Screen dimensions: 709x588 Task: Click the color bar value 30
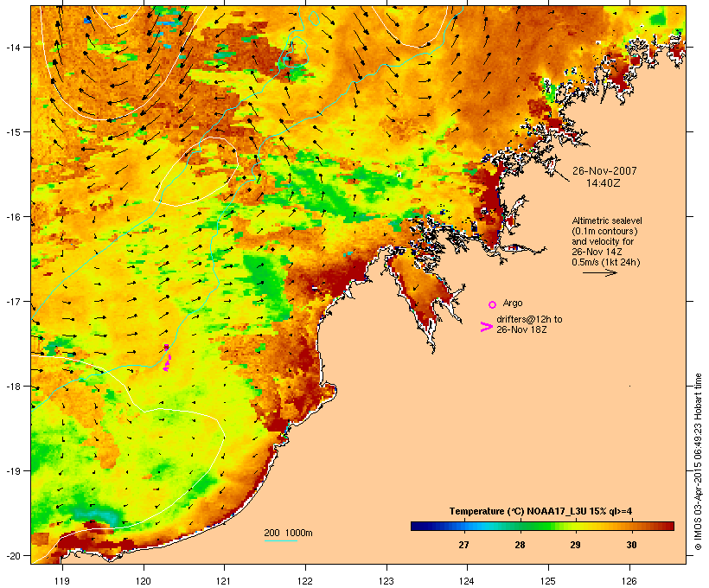pyautogui.click(x=632, y=545)
